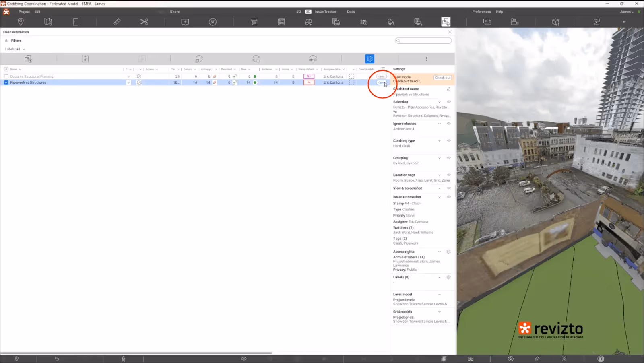Click the M4 stamp swatch in Ducts row
This screenshot has width=644, height=363.
pos(309,76)
